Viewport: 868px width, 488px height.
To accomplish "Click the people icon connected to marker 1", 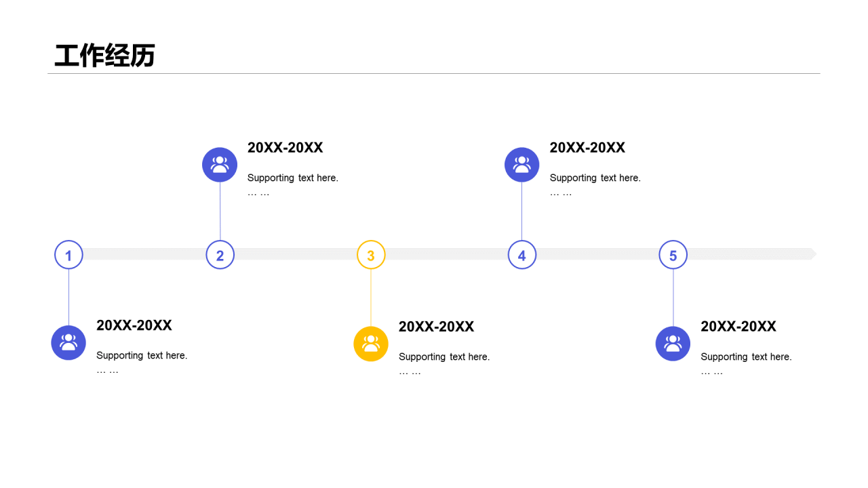I will [68, 342].
